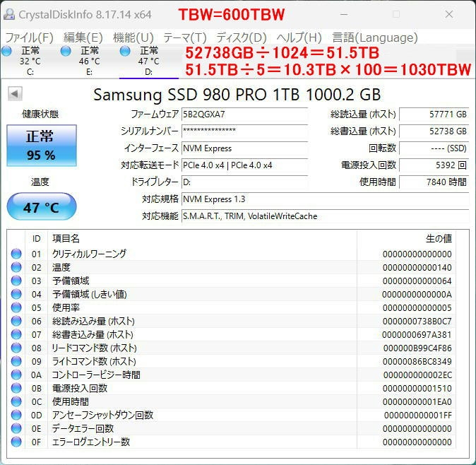476x465 pixels.
Task: Click the standard field NVM Express 1.3
Action: (325, 199)
